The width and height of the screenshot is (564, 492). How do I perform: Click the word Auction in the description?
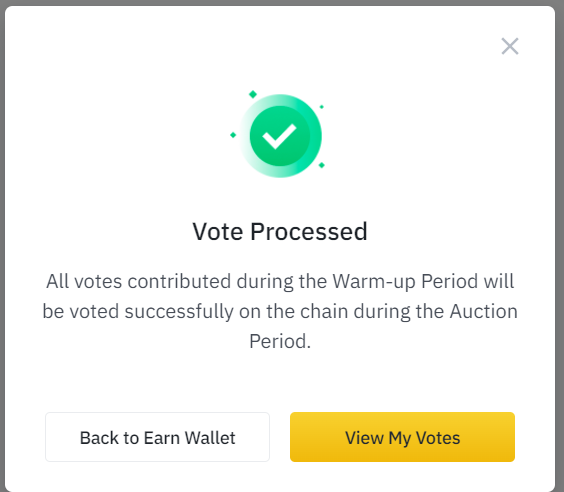pos(483,311)
